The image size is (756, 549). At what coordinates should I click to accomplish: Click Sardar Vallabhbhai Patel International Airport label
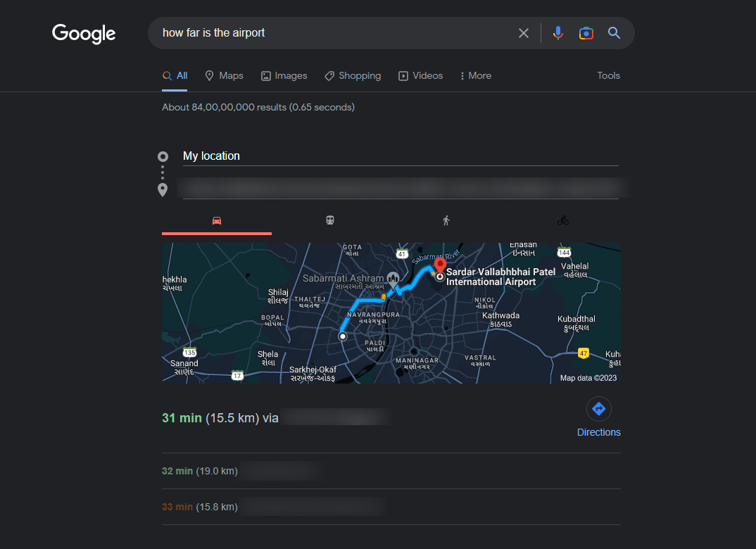pos(500,277)
